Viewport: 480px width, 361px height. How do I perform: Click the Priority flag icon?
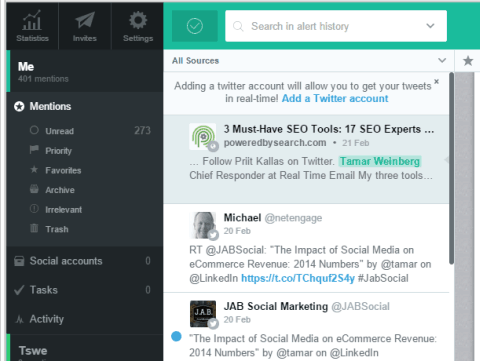click(34, 150)
